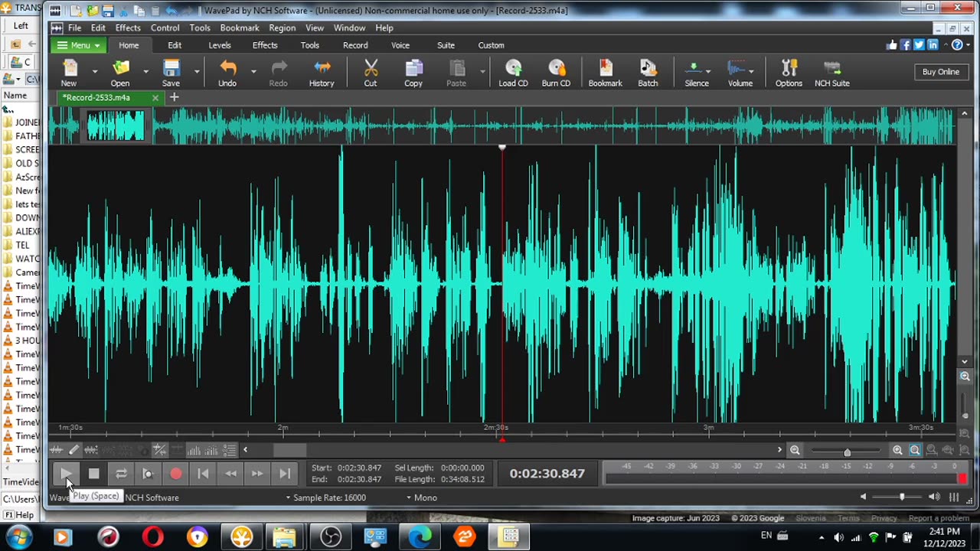Expand the New button dropdown arrow
Screen dimensions: 980x551
[95, 71]
